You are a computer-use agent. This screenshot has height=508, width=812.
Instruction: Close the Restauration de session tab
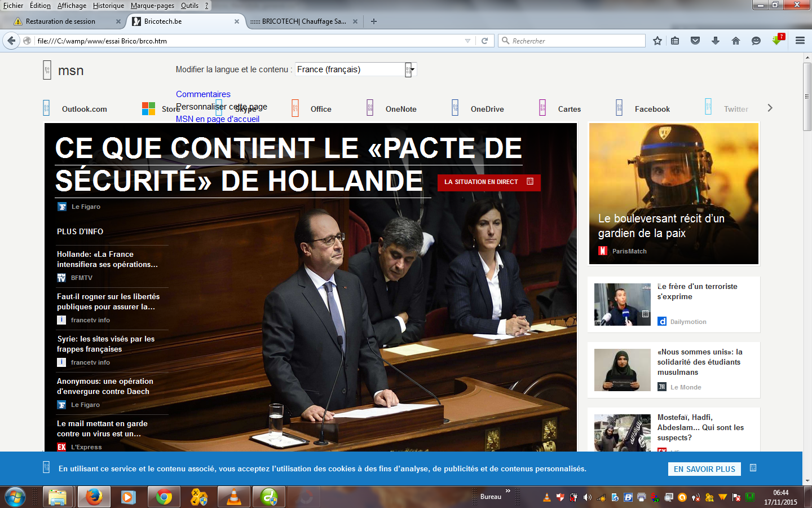click(x=118, y=21)
